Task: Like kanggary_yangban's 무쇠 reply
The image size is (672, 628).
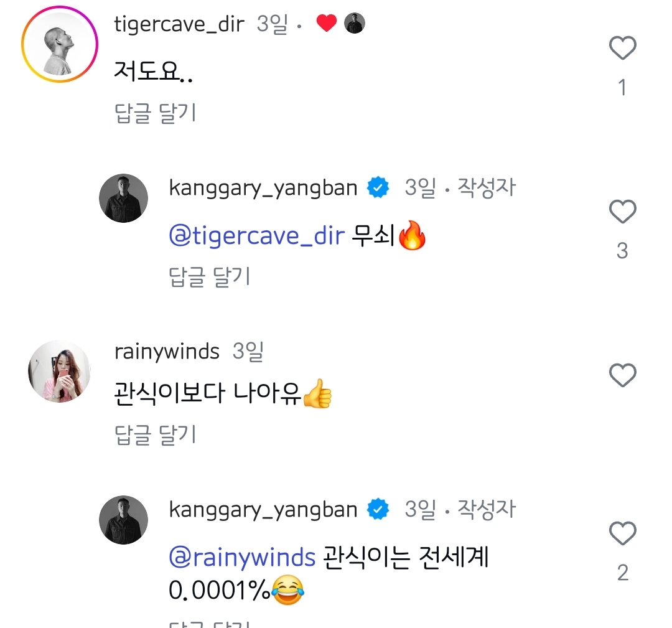Action: pyautogui.click(x=622, y=212)
